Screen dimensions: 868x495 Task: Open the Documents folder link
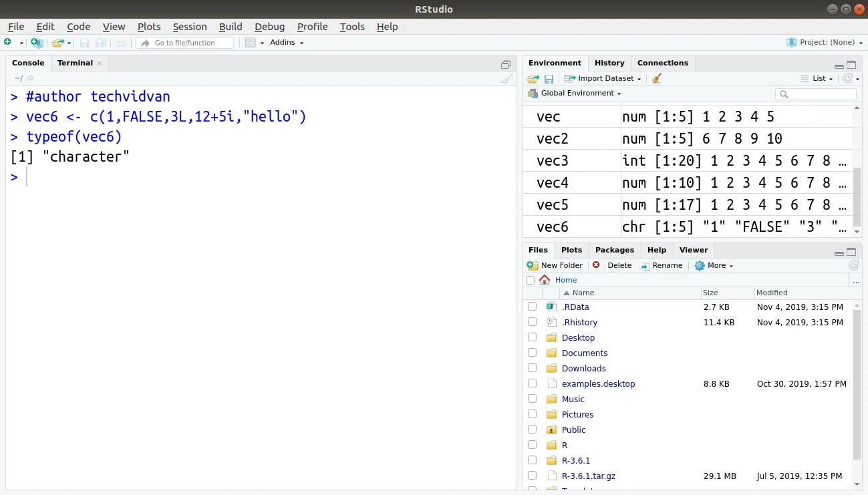tap(585, 353)
